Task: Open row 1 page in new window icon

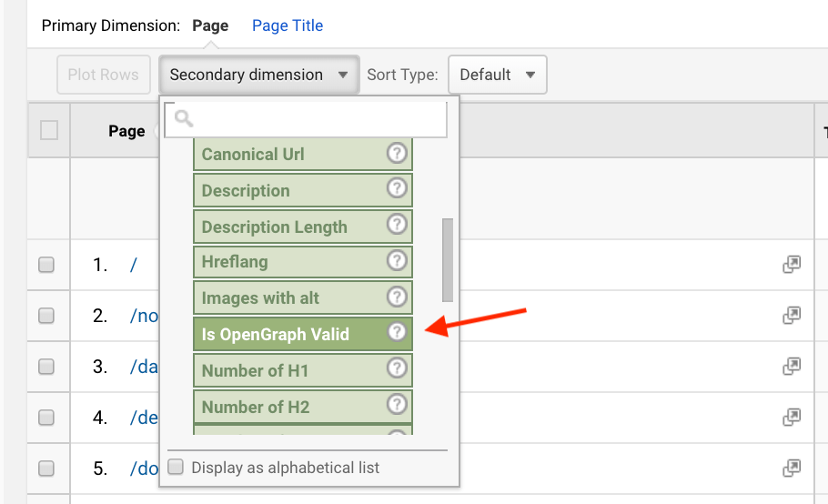Action: click(x=792, y=264)
